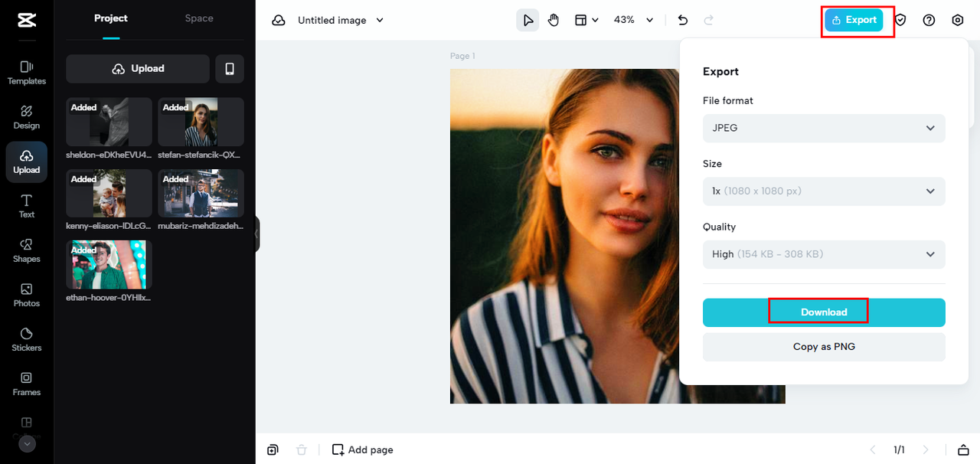Viewport: 980px width, 464px height.
Task: Expand more sidebar tools with down arrow
Action: click(x=27, y=443)
